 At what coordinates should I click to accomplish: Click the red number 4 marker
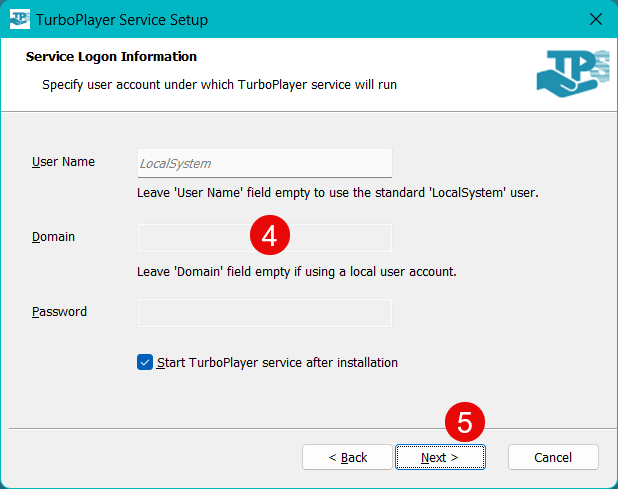(269, 235)
